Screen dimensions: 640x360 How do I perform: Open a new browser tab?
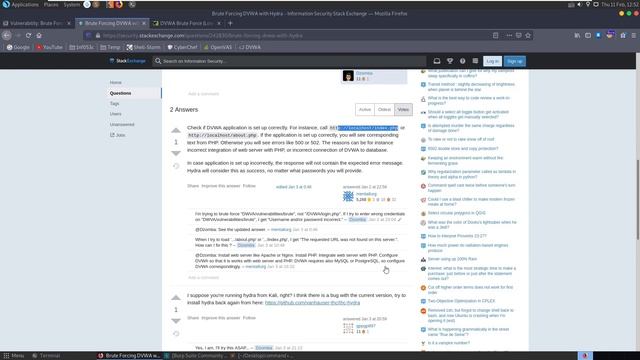pos(230,23)
